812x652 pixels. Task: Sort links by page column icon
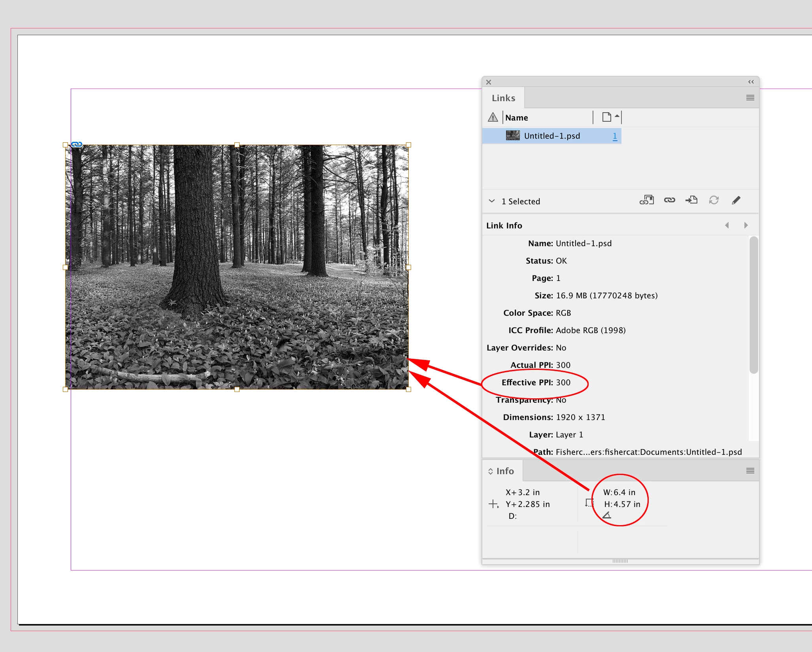click(x=607, y=117)
